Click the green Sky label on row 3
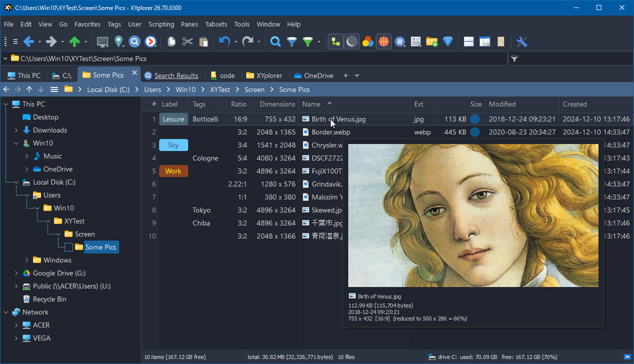This screenshot has width=634, height=364. (x=173, y=144)
